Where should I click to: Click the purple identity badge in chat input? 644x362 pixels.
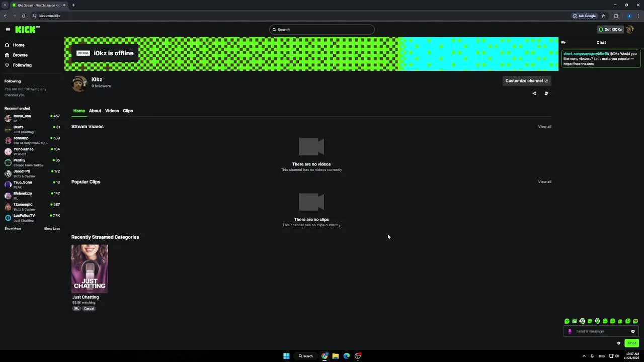point(570,331)
